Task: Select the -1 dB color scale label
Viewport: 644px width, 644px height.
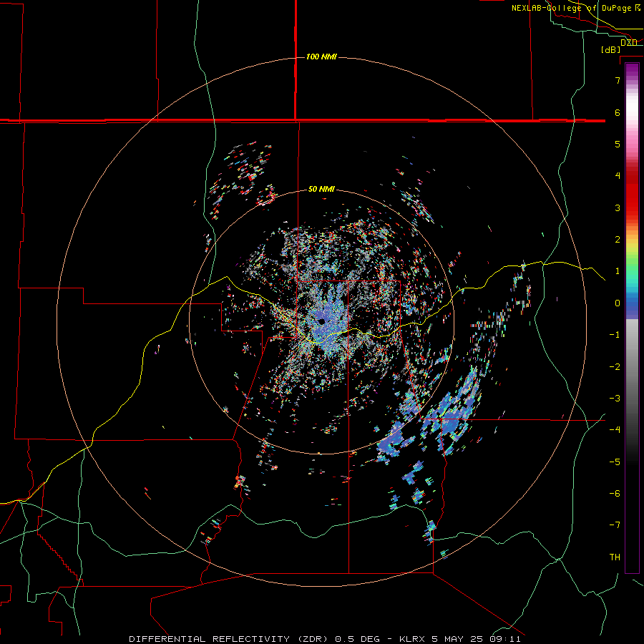Action: (615, 335)
